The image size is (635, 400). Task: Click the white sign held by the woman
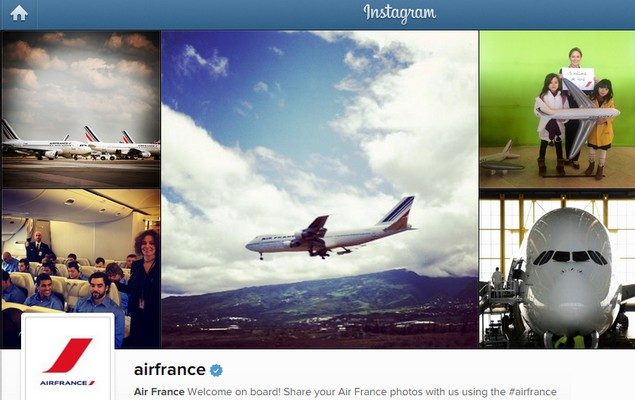[578, 79]
